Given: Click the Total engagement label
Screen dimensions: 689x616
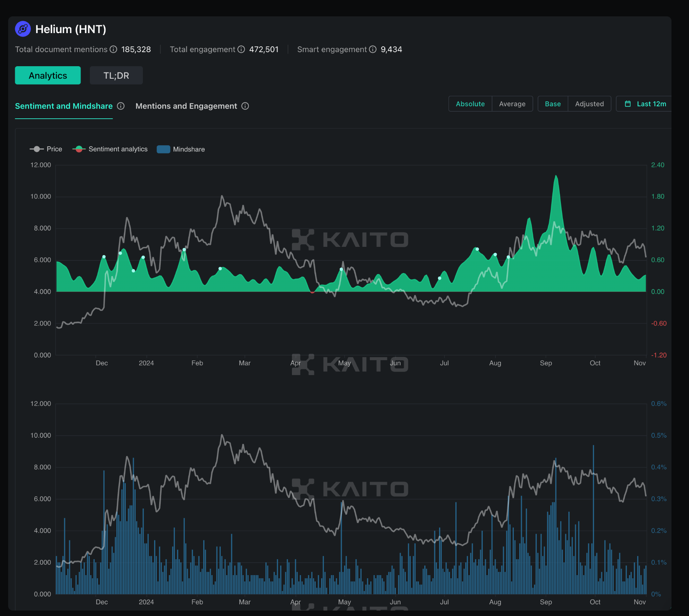Looking at the screenshot, I should 202,49.
